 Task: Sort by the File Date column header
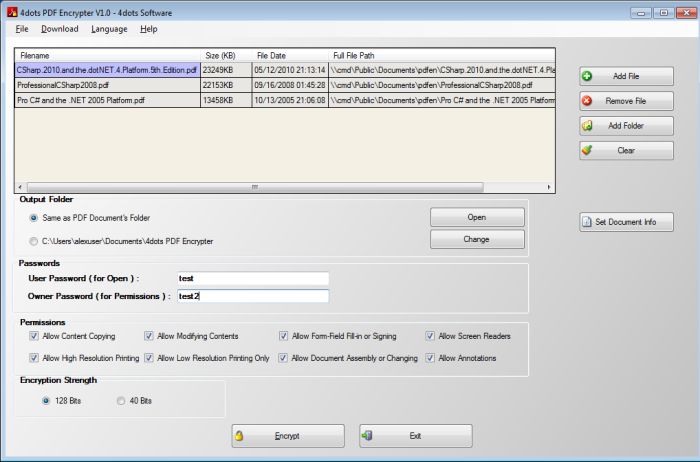click(x=290, y=55)
